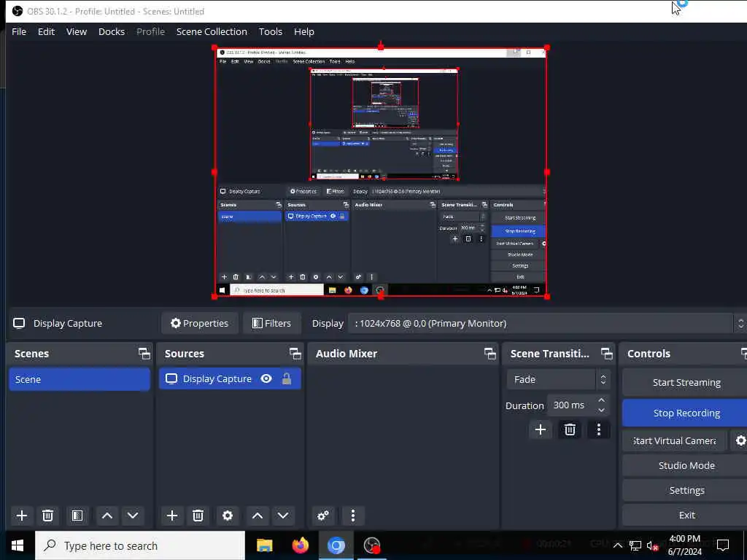
Task: Open Audio Mixer three-dot menu
Action: click(x=353, y=516)
